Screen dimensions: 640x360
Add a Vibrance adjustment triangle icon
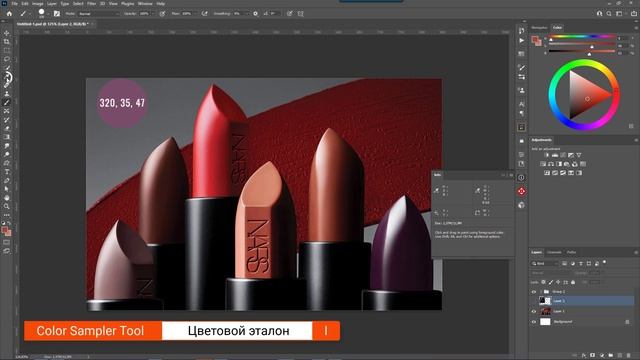[579, 155]
